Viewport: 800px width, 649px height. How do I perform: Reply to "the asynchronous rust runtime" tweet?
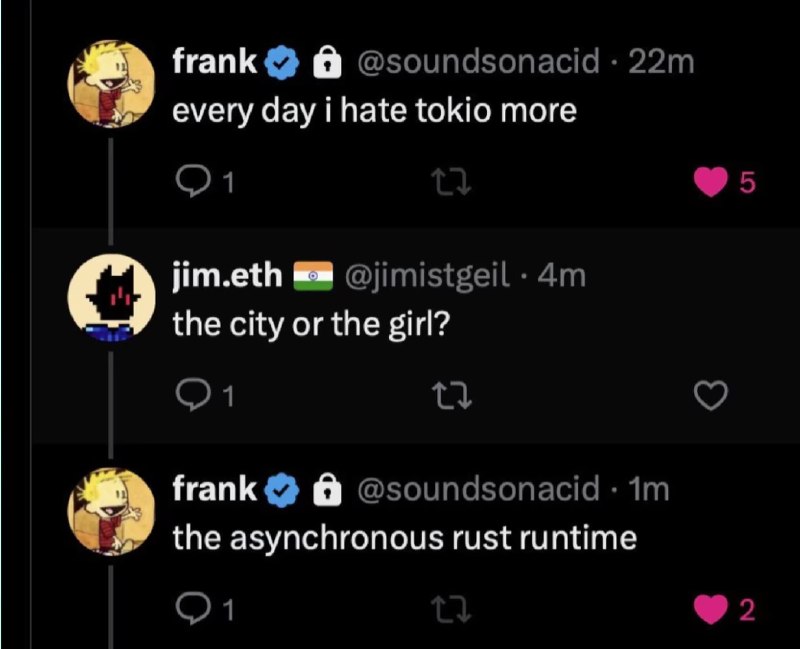point(204,609)
